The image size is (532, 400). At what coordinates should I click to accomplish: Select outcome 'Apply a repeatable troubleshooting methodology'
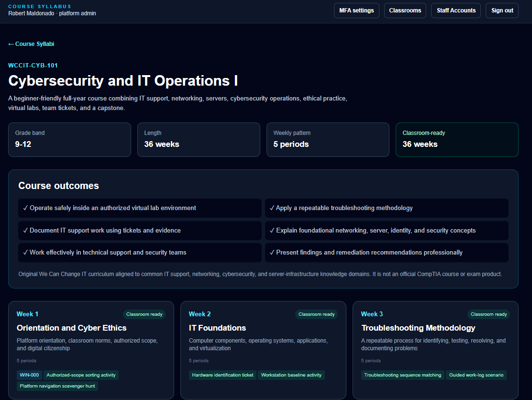(387, 208)
